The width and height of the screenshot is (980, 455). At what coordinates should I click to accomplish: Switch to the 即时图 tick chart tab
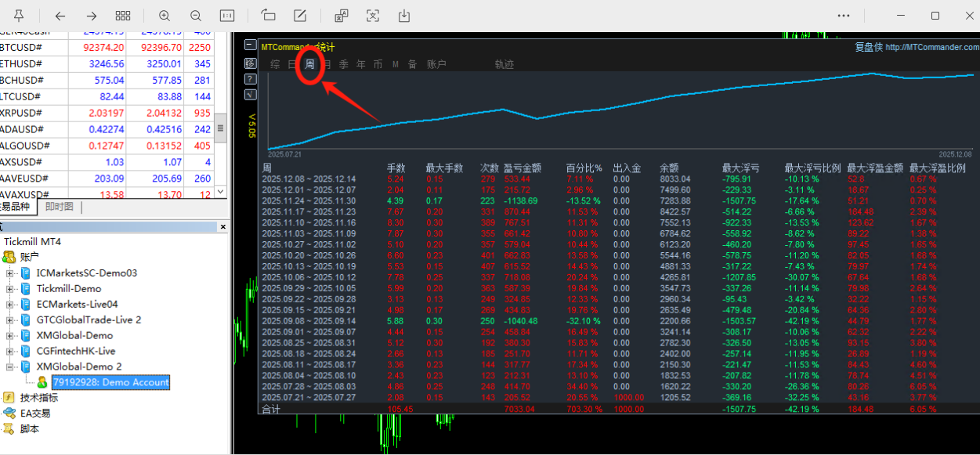[59, 207]
